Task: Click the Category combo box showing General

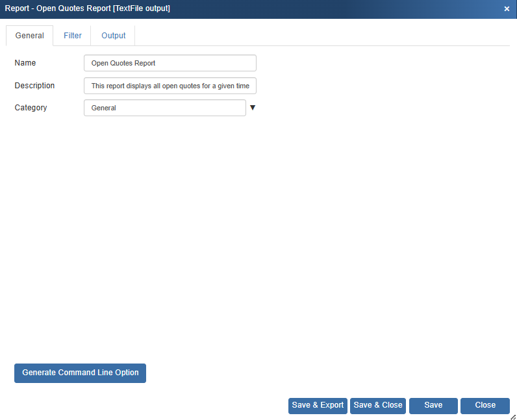Action: coord(165,108)
